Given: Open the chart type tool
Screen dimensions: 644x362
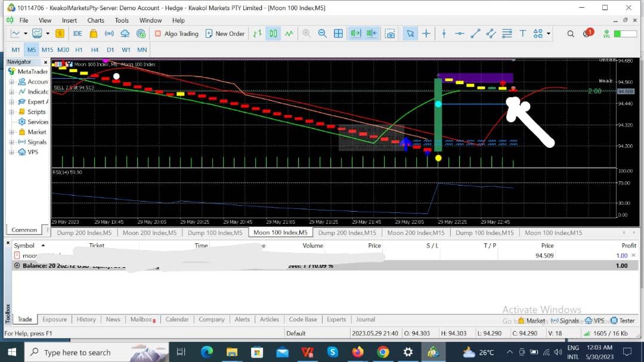Looking at the screenshot, I should [15, 33].
